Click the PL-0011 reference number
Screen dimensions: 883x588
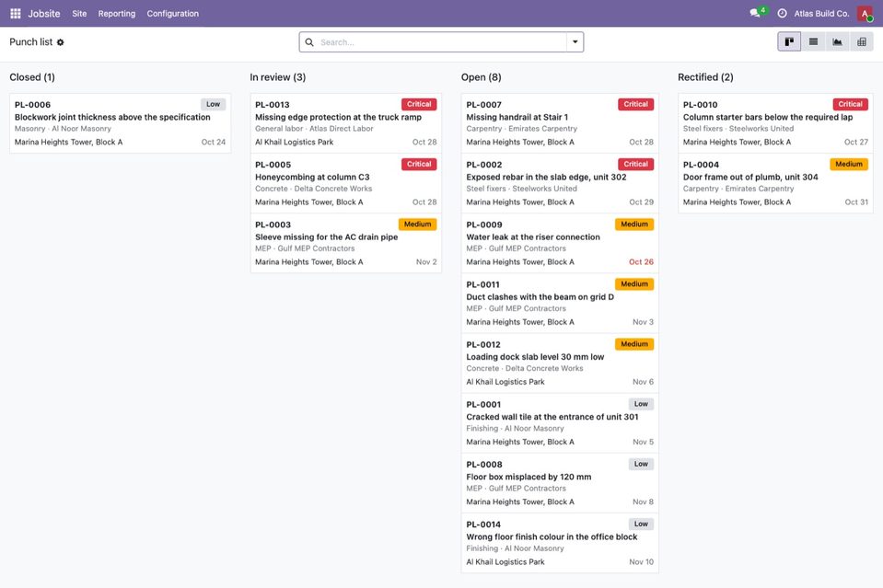(482, 284)
